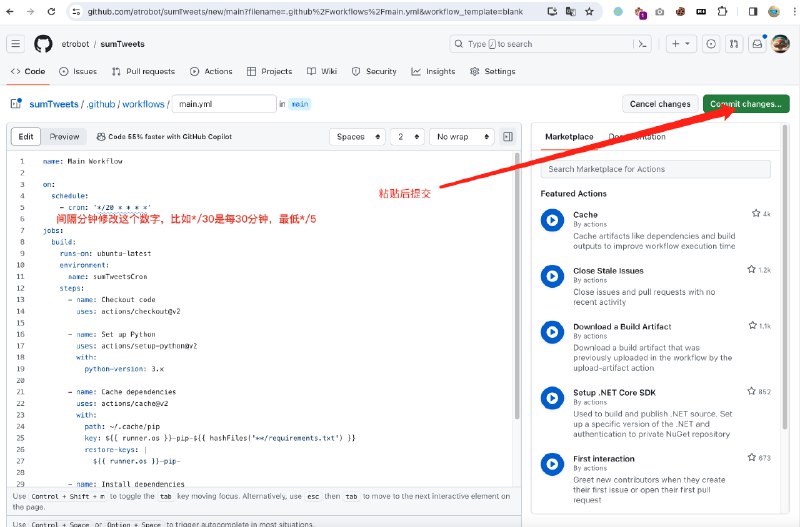This screenshot has height=527, width=800.
Task: Star the Close Stale Issues action
Action: point(752,269)
